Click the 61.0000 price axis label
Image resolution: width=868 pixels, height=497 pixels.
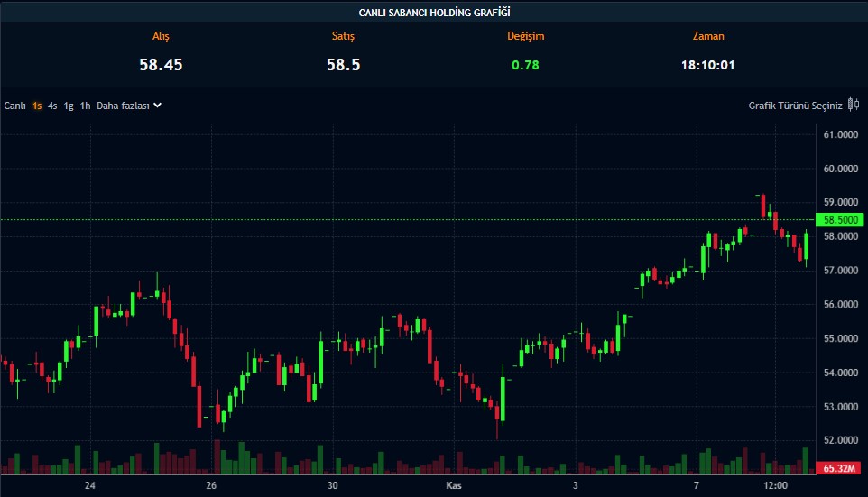pos(839,134)
